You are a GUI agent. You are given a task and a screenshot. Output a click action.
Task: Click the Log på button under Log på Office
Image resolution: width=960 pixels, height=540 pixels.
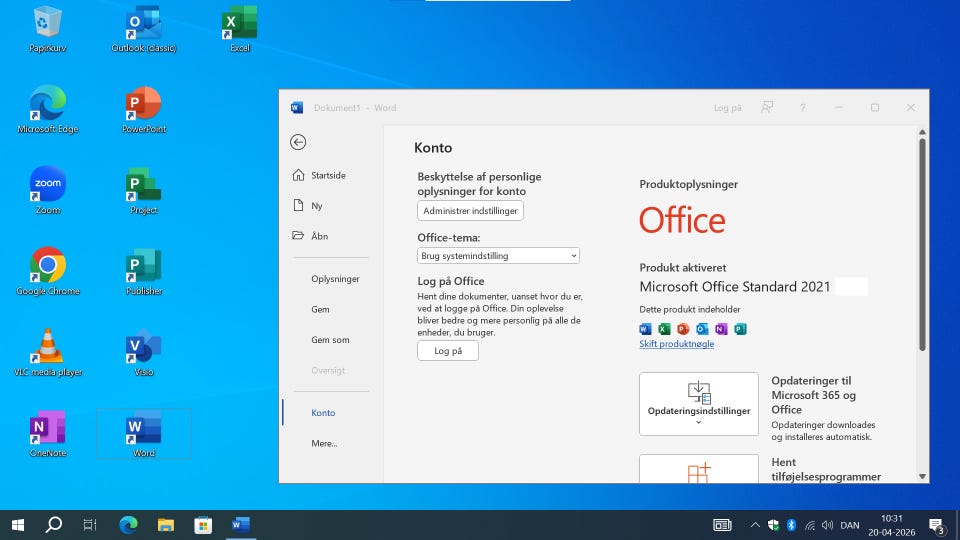click(x=448, y=351)
